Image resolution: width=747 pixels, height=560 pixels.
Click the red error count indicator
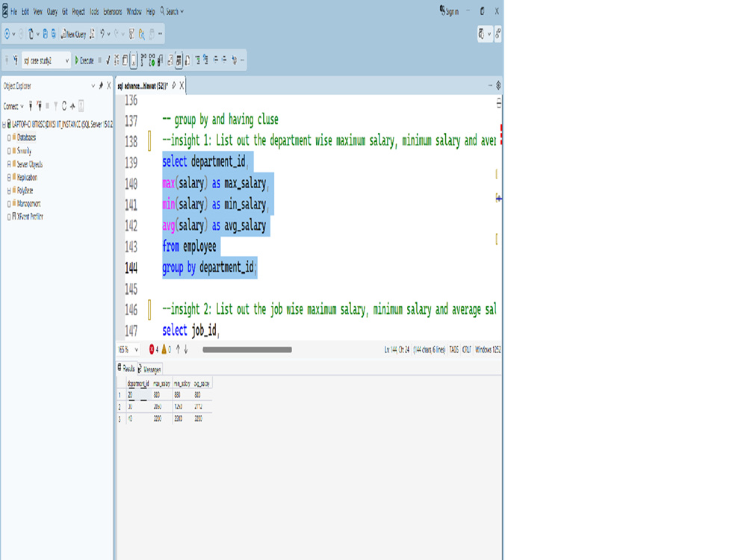pyautogui.click(x=153, y=349)
